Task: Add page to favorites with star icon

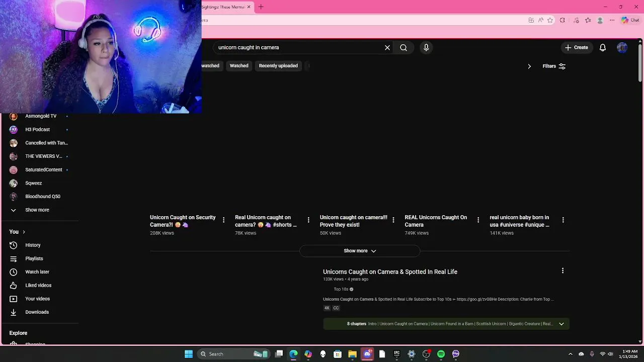Action: (550, 20)
